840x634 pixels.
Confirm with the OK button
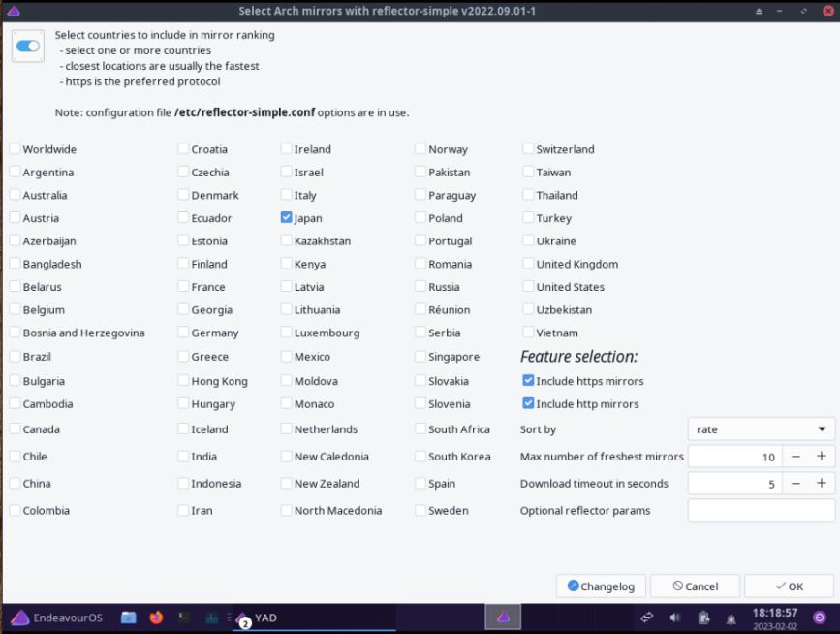point(790,586)
